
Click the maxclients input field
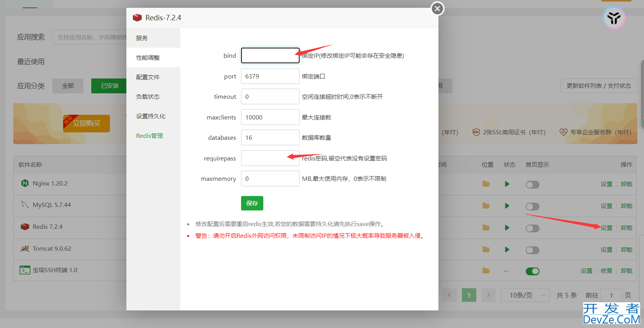[x=270, y=117]
